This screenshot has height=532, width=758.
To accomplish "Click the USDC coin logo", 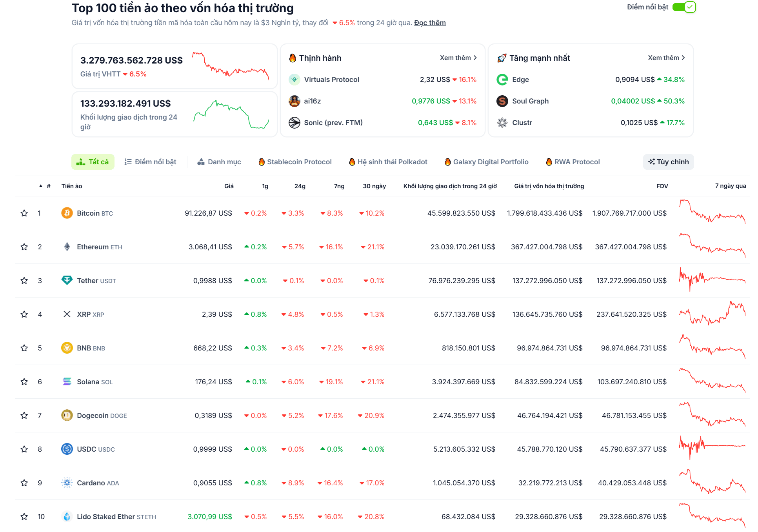I will click(x=67, y=449).
